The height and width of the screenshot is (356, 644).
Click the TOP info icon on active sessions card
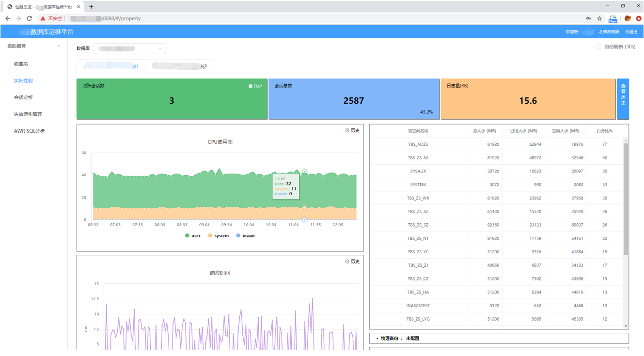pyautogui.click(x=251, y=86)
